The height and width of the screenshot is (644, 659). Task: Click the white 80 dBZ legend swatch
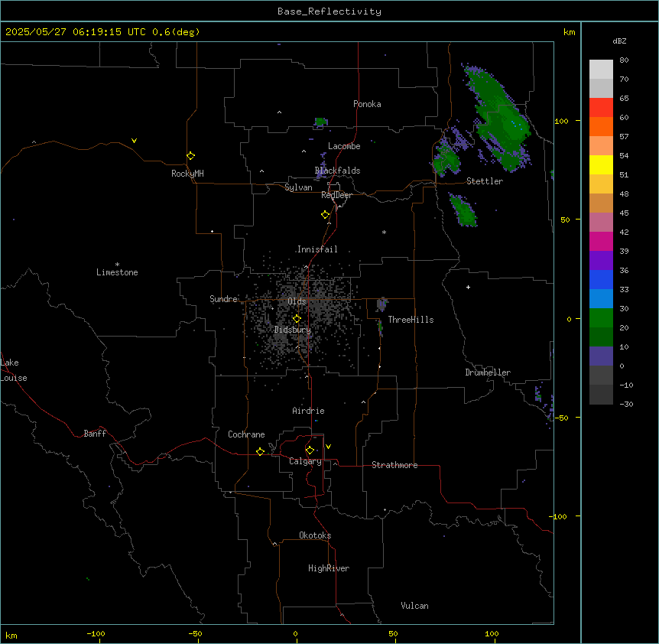pyautogui.click(x=601, y=69)
